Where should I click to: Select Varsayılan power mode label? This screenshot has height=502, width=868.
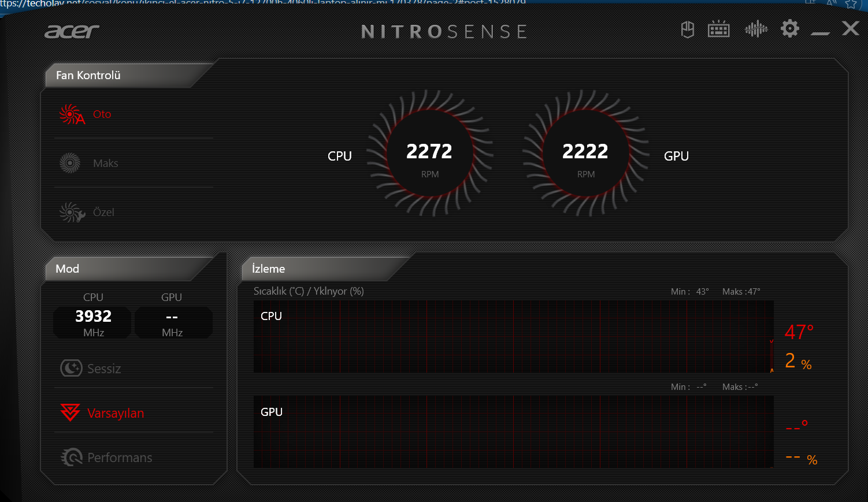[x=116, y=413]
